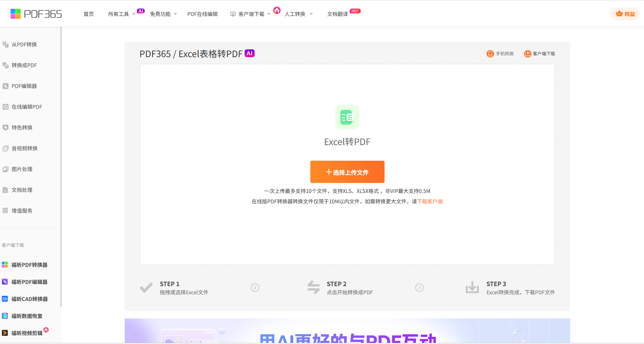
Task: Select 文档处理 in the sidebar
Action: click(22, 190)
